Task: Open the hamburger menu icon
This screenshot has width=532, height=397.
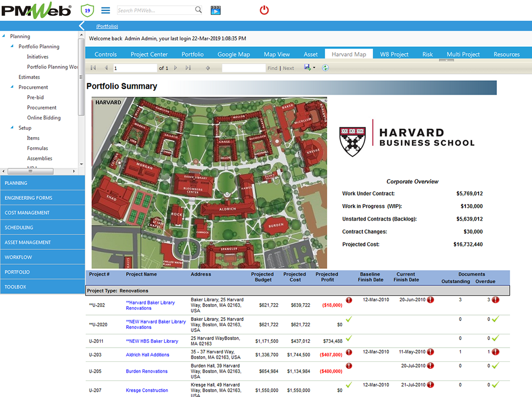Action: pyautogui.click(x=105, y=10)
